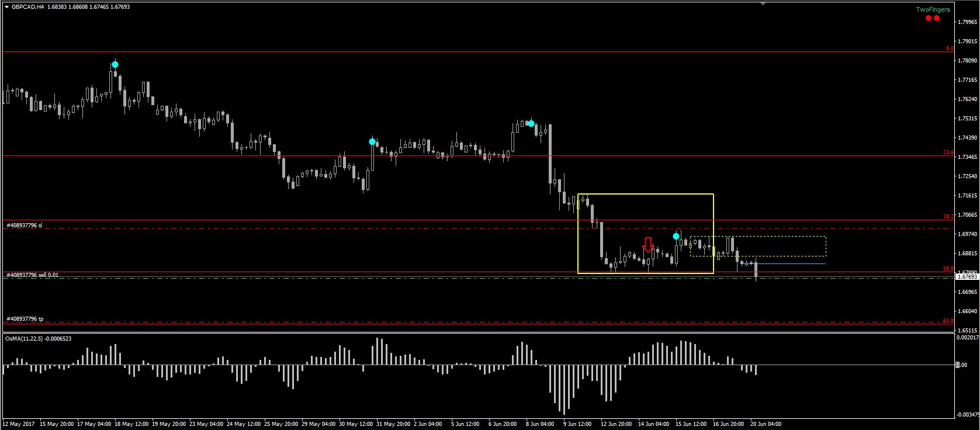
Task: Click the 23.6 Fibonacci level label
Action: tap(948, 152)
